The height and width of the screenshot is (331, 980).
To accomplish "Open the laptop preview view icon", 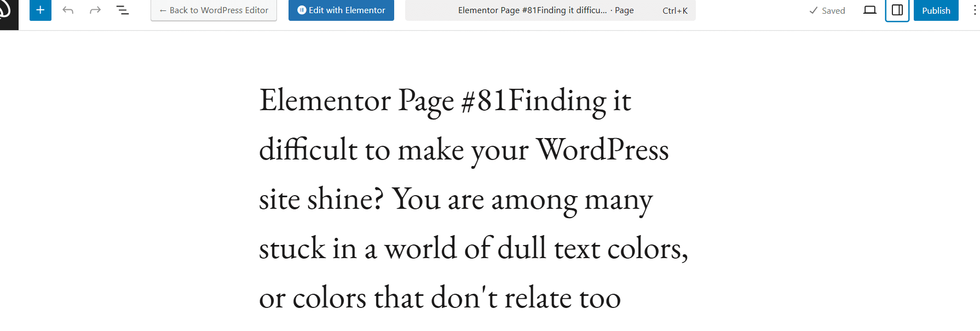I will 870,10.
